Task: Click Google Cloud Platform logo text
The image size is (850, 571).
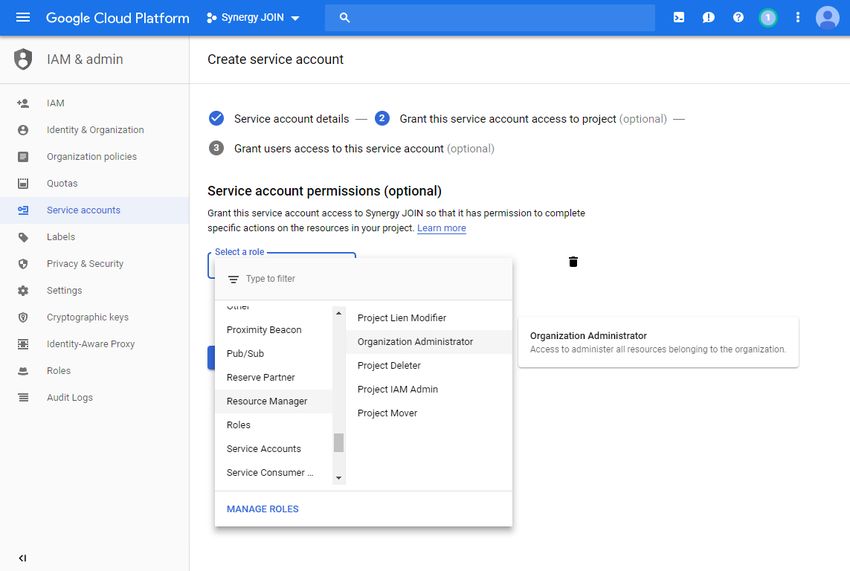Action: point(118,18)
